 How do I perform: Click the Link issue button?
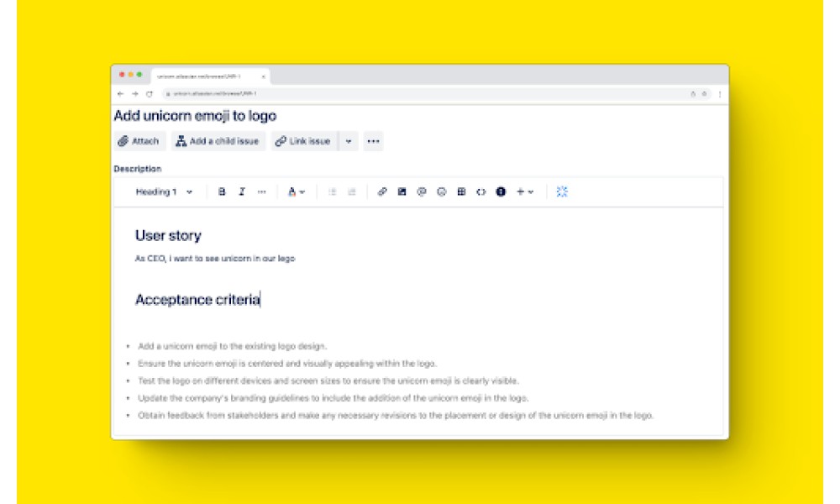[x=304, y=141]
